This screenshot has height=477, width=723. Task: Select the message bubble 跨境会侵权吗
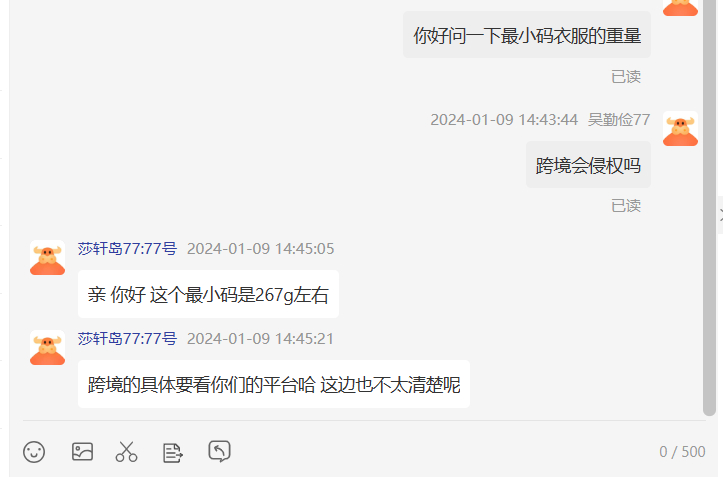(x=588, y=165)
